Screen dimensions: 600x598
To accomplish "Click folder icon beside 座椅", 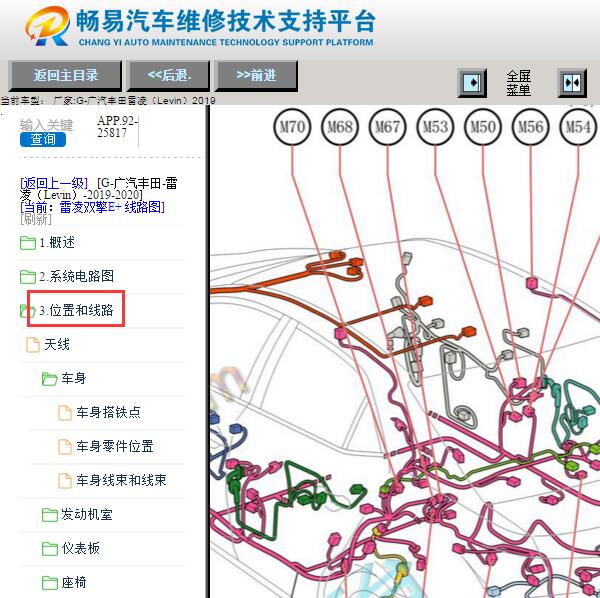I will click(x=50, y=583).
